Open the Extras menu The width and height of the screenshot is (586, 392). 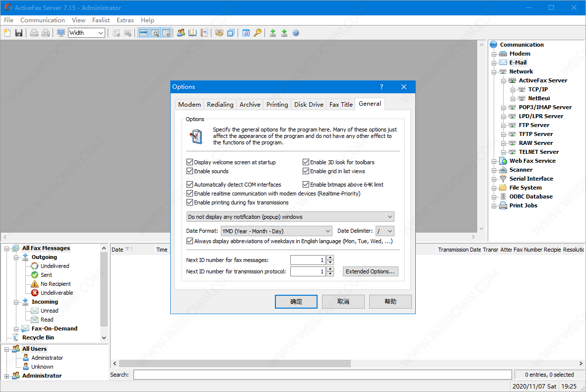coord(125,20)
